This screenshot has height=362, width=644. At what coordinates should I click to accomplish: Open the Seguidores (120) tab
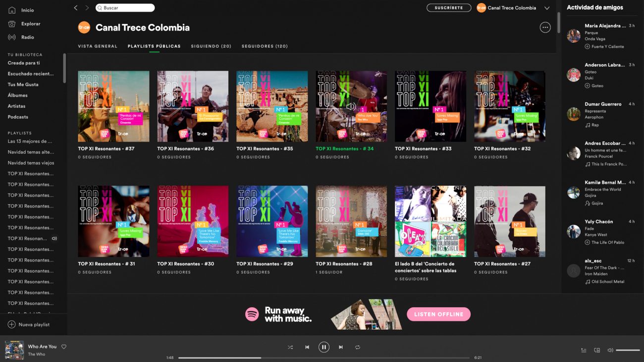(265, 46)
